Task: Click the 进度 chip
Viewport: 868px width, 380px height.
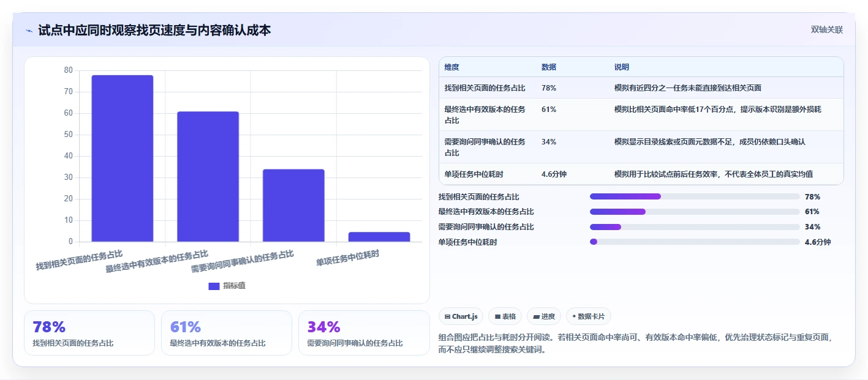Action: (544, 316)
